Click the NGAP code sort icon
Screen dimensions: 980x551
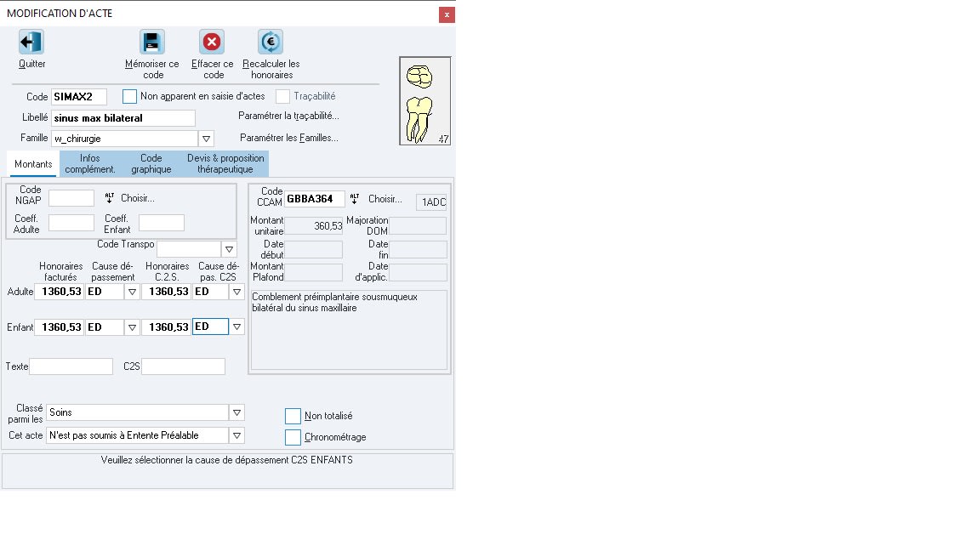(109, 198)
